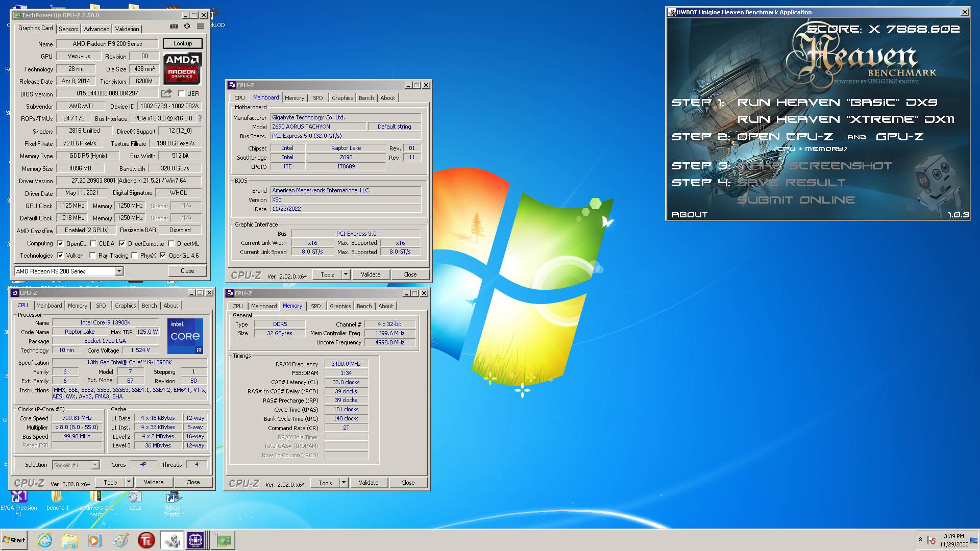
Task: Open cpuz desktop file icon
Action: (x=135, y=501)
